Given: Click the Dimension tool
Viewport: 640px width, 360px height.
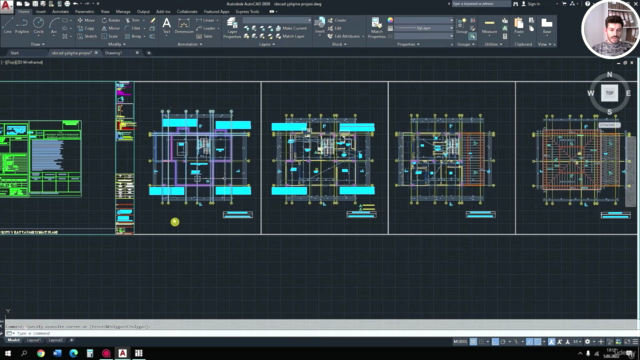Looking at the screenshot, I should [x=184, y=25].
